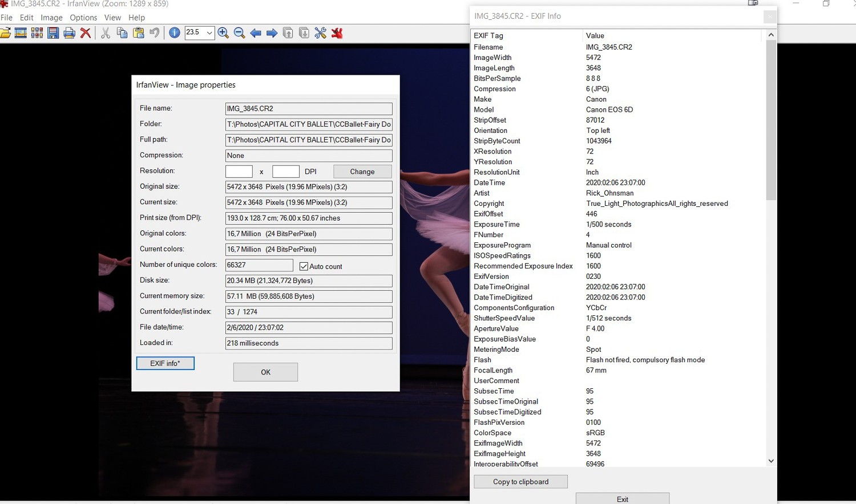
Task: Click the Print icon in toolbar
Action: [69, 33]
